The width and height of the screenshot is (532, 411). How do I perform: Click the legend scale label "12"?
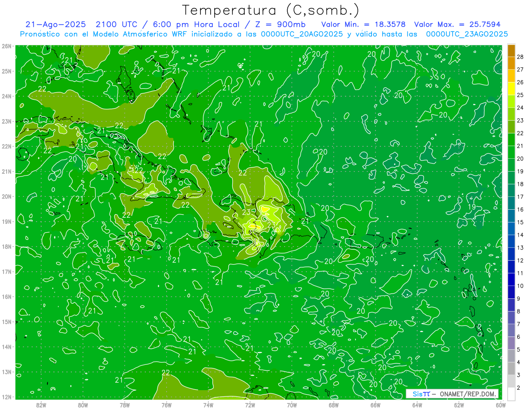click(x=520, y=260)
